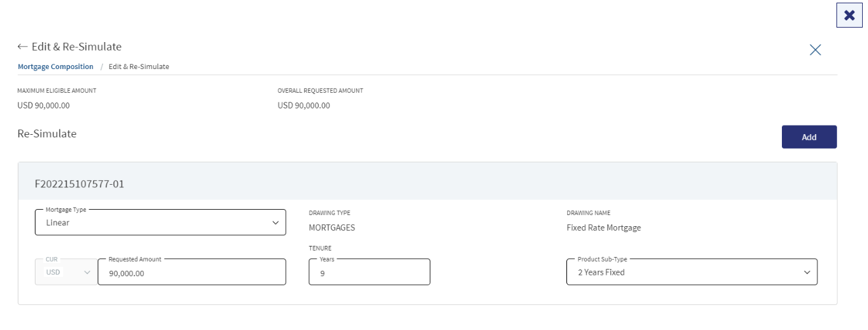Open the Mortgage Composition breadcrumb link

pyautogui.click(x=56, y=66)
